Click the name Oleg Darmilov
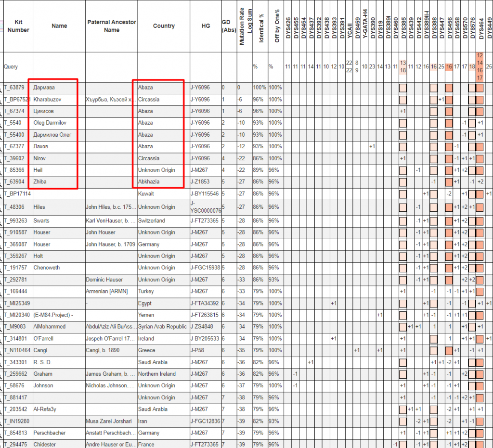 [x=50, y=123]
